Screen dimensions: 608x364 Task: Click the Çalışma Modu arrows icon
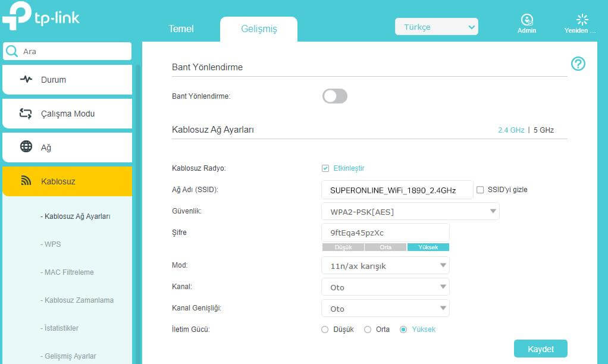[x=26, y=114]
